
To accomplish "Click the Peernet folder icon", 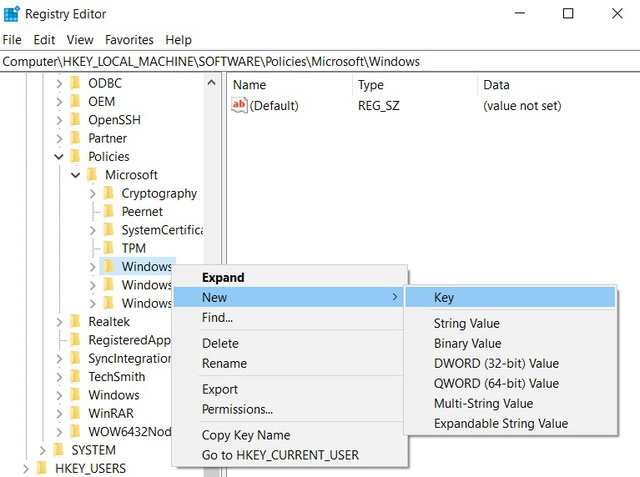I will pyautogui.click(x=109, y=211).
